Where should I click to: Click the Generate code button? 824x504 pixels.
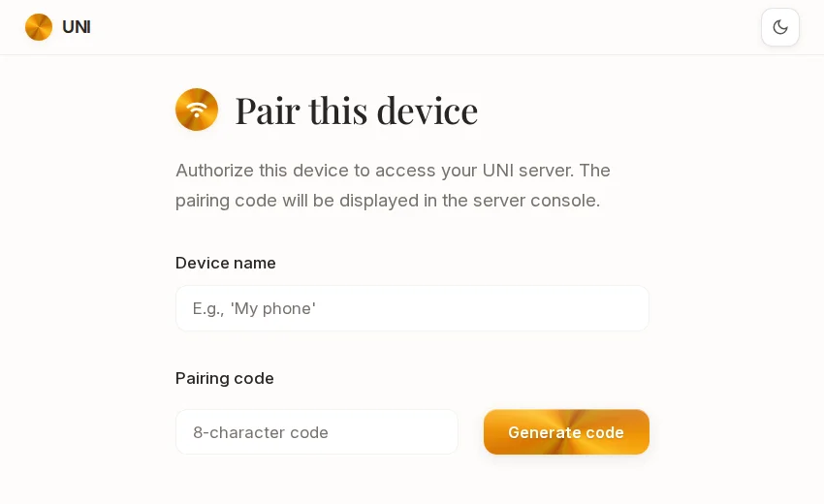(566, 432)
